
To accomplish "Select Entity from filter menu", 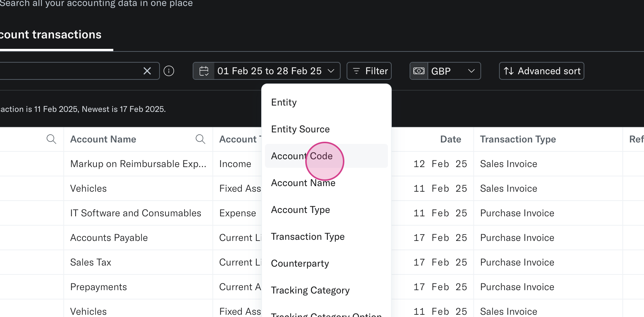I will tap(284, 102).
